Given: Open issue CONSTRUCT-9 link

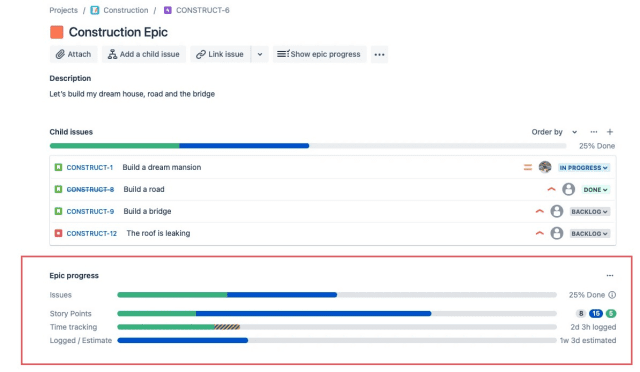Looking at the screenshot, I should pos(90,212).
